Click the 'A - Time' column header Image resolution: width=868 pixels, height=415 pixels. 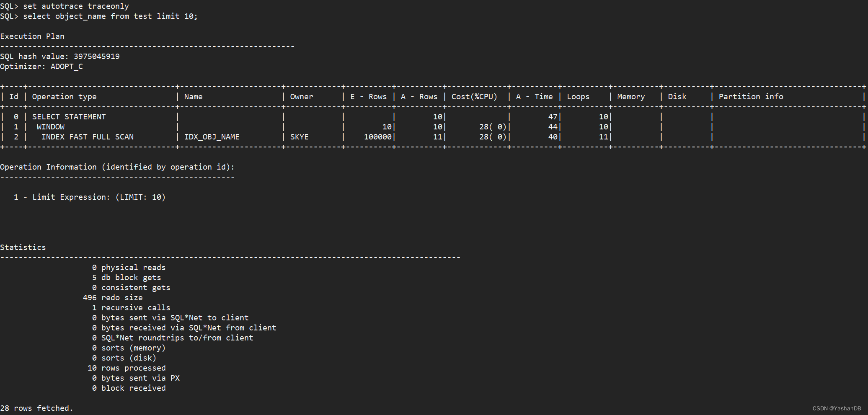(x=535, y=97)
